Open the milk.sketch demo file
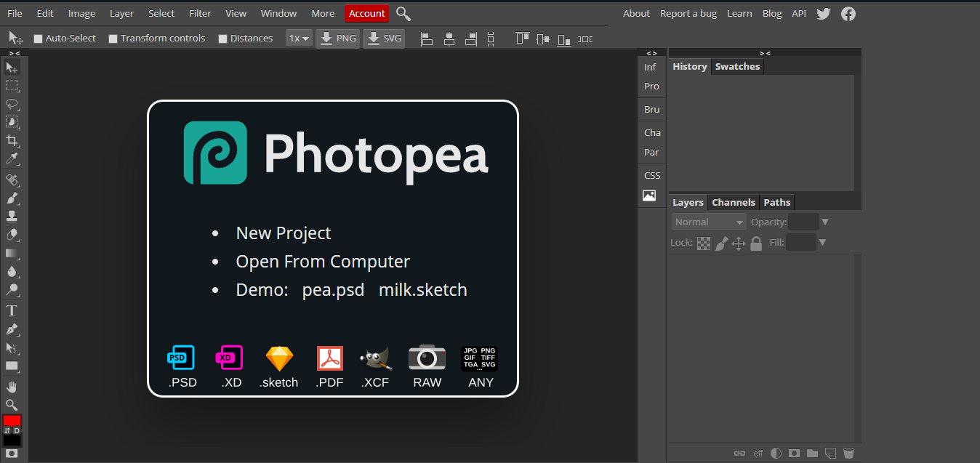This screenshot has width=980, height=463. tap(423, 290)
